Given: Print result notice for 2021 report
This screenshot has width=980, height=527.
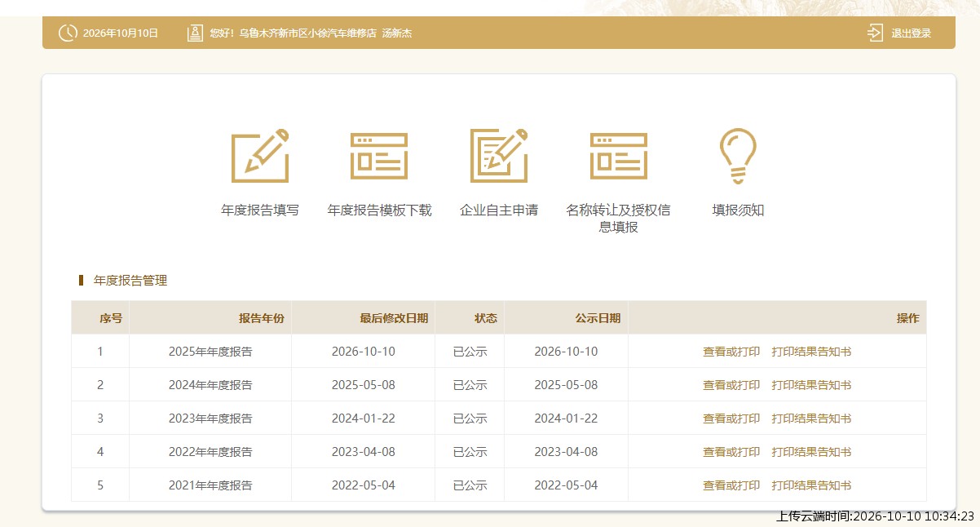Looking at the screenshot, I should pyautogui.click(x=811, y=485).
